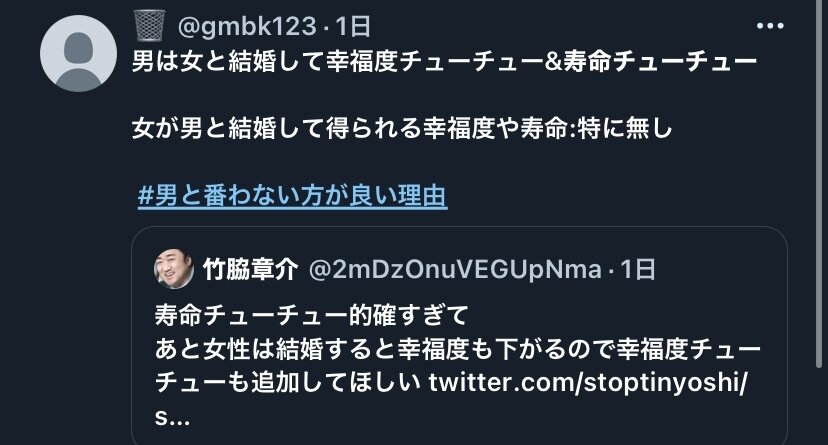Open the @gmbk123 profile handle
This screenshot has width=828, height=445.
(x=247, y=26)
